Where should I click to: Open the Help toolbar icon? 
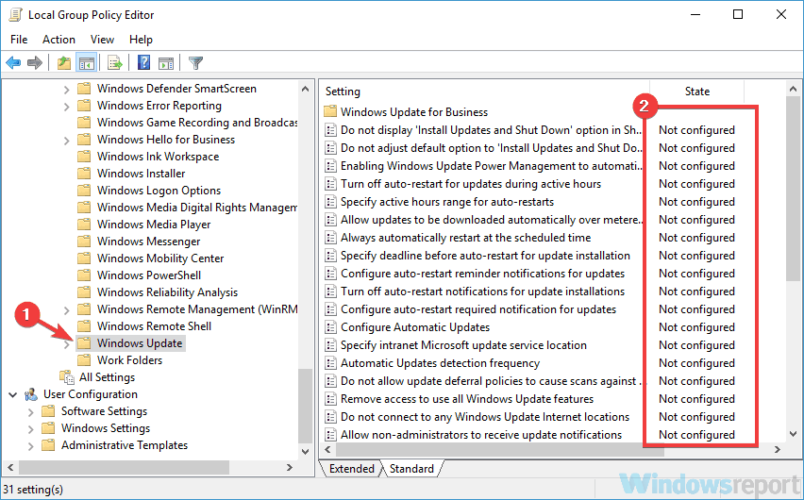pos(144,63)
